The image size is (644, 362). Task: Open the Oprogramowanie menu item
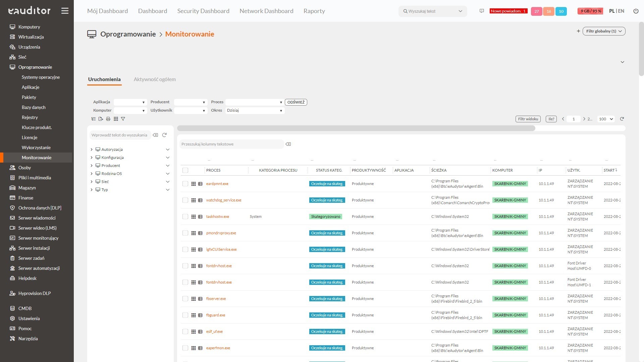pos(35,67)
